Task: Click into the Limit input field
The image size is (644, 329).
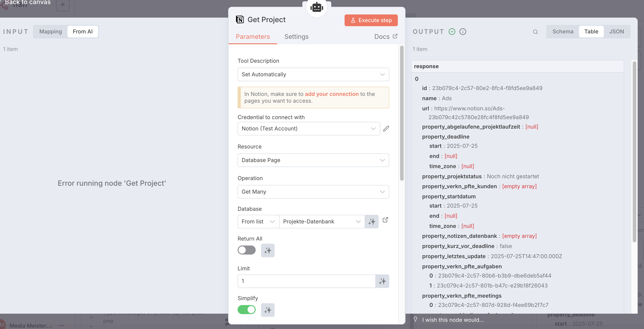Action: click(x=306, y=281)
